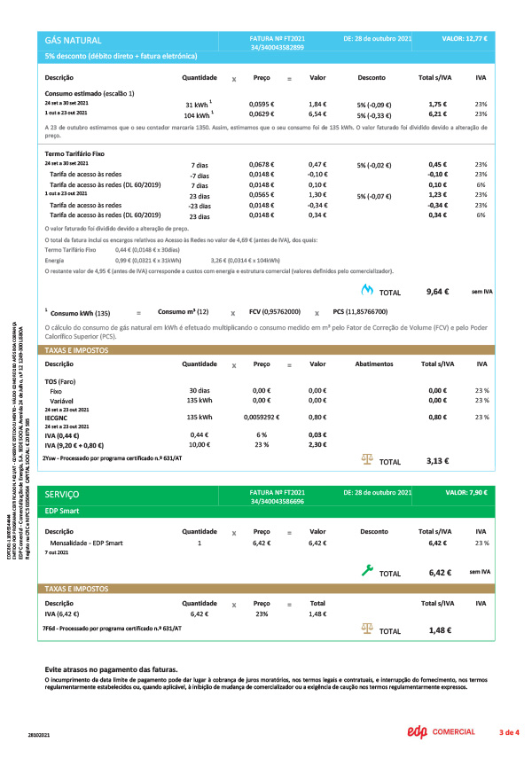Click 'Consumo kWh (135)' in the formula
Image resolution: width=532 pixels, height=774 pixels.
point(80,313)
